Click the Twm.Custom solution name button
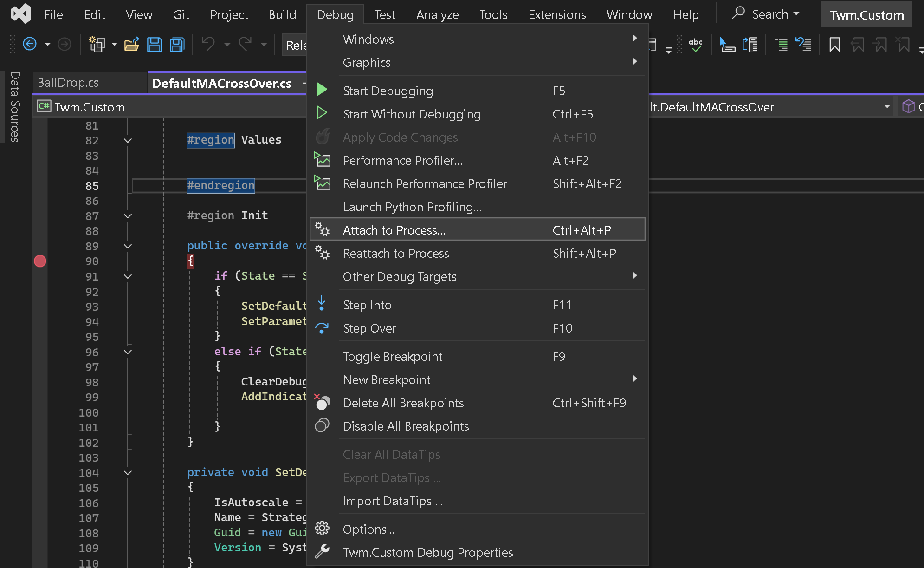 [866, 15]
